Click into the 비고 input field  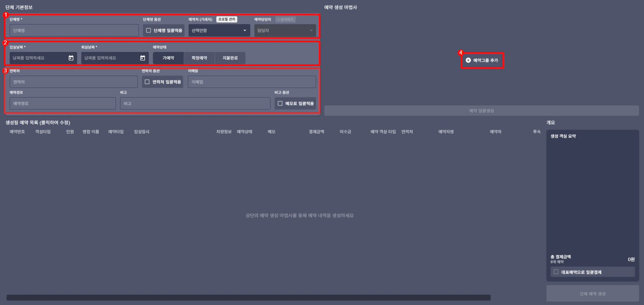click(195, 104)
